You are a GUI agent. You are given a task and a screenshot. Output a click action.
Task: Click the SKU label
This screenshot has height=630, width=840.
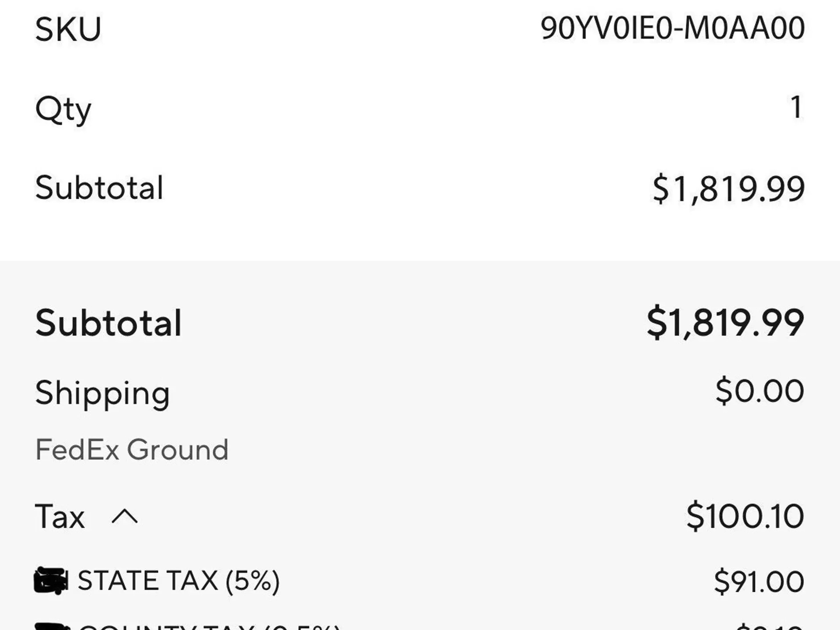pos(68,29)
